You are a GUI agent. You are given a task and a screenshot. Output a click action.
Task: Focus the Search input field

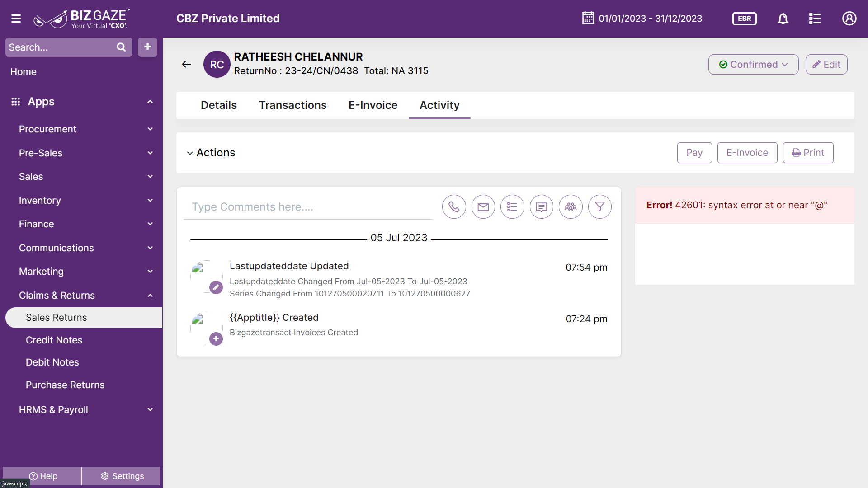(x=60, y=47)
